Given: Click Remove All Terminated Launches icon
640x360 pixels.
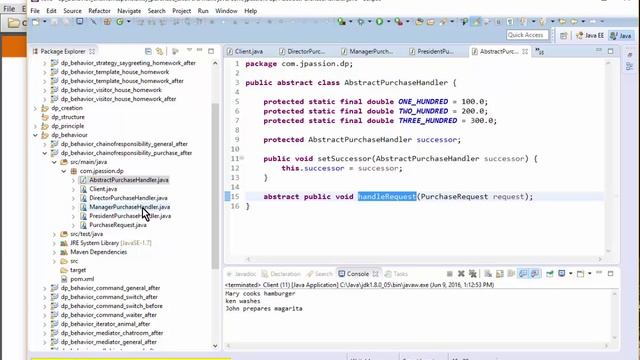Looking at the screenshot, I should (x=473, y=273).
